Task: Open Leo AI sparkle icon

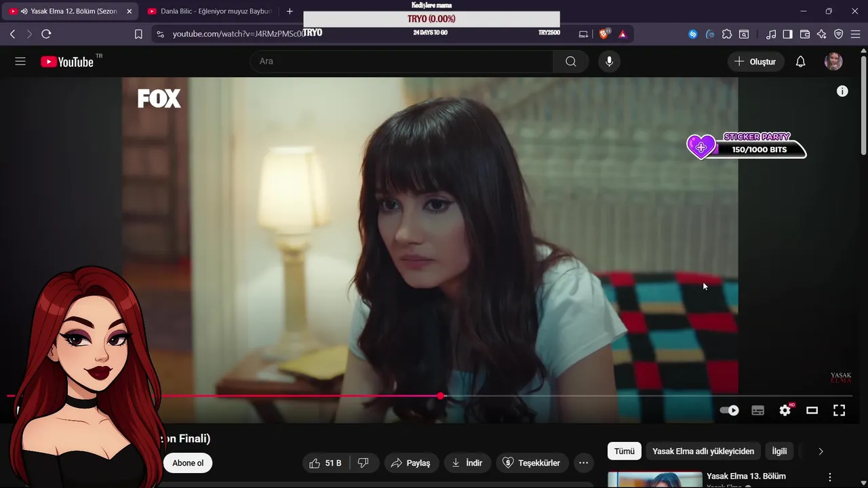Action: point(821,34)
